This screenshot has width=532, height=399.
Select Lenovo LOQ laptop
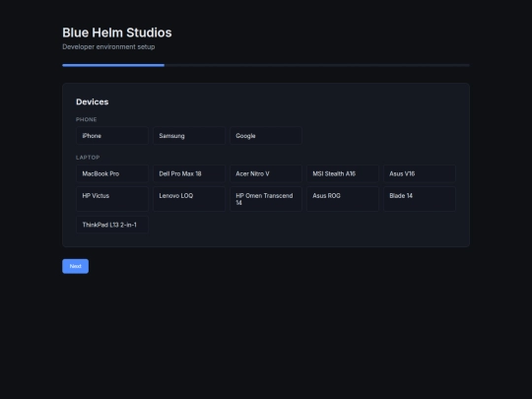(189, 199)
